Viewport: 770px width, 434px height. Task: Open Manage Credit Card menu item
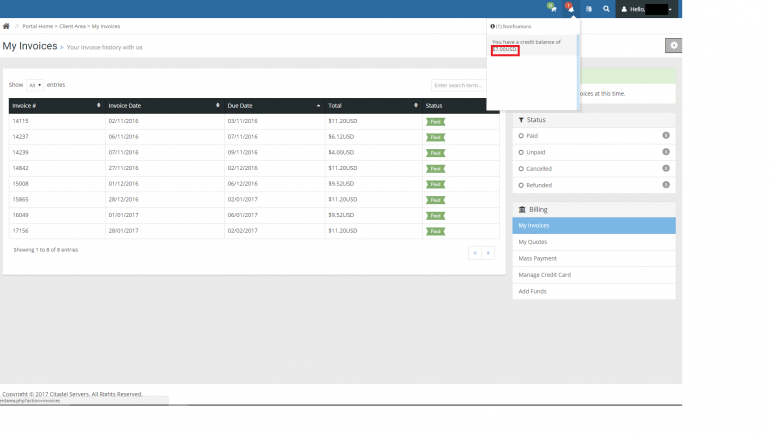tap(543, 274)
